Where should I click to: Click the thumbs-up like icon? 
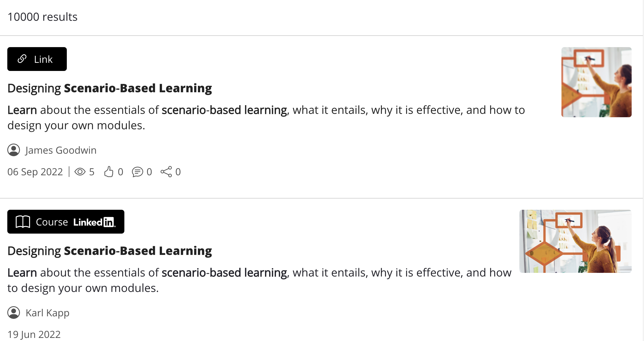[x=109, y=172]
